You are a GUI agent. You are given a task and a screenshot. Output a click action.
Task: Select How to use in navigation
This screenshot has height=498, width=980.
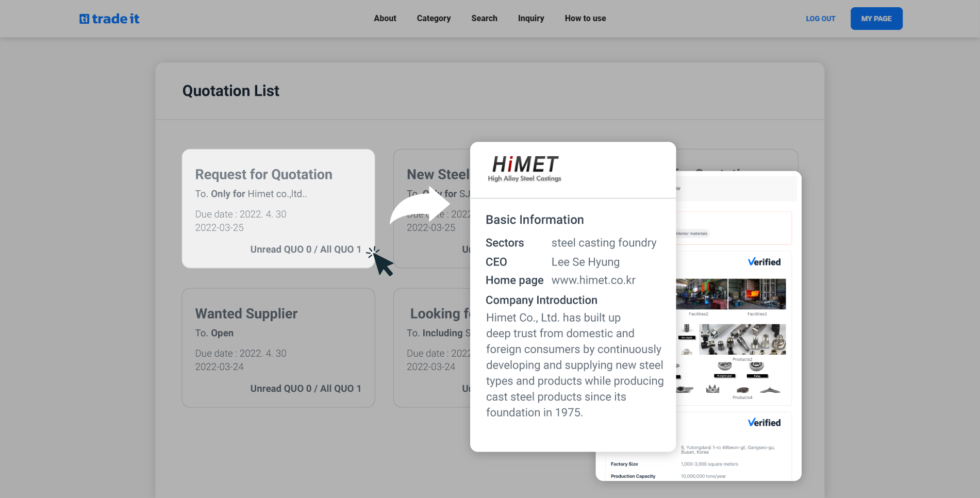coord(585,19)
